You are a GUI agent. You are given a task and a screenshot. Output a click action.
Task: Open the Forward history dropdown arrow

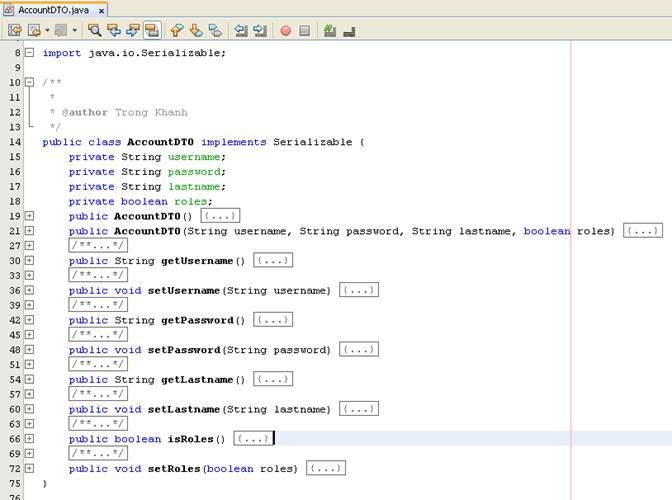point(75,30)
